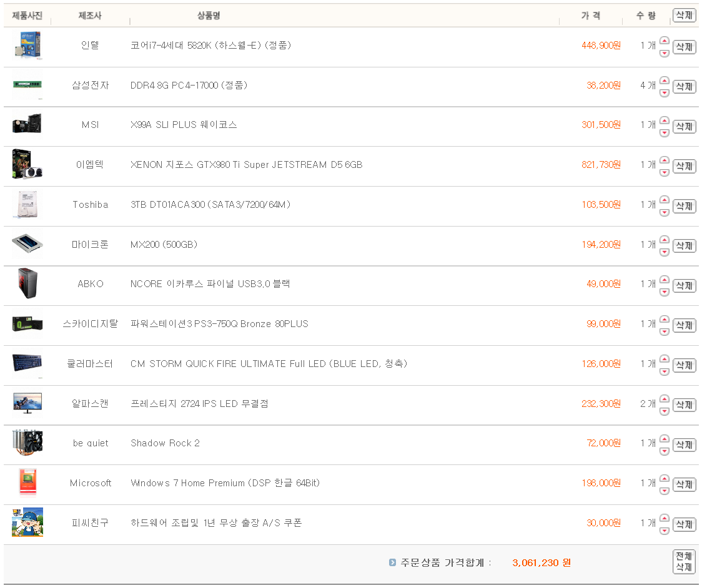The image size is (702, 588).
Task: Open the Windows 7 box thumbnail
Action: [x=27, y=483]
